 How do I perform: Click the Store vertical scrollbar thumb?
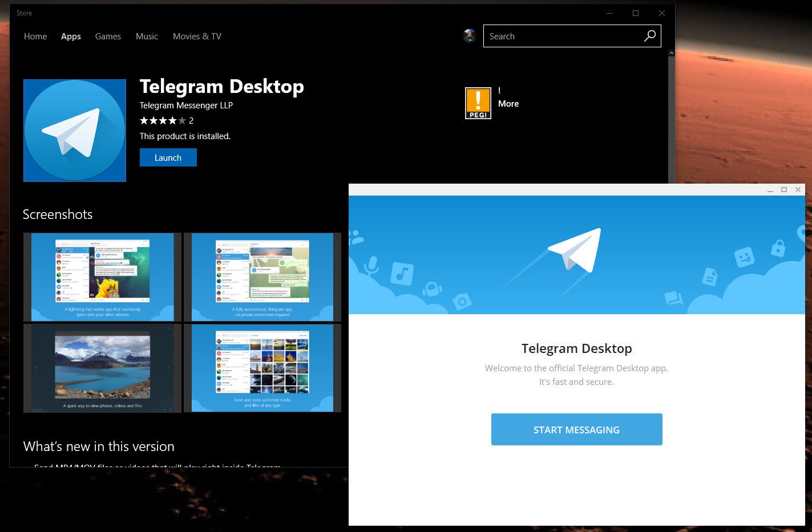[671, 120]
